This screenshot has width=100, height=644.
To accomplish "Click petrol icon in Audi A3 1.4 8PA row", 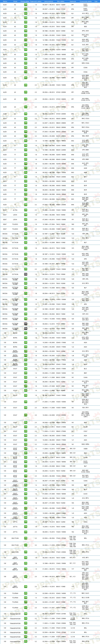I will coord(26,9).
